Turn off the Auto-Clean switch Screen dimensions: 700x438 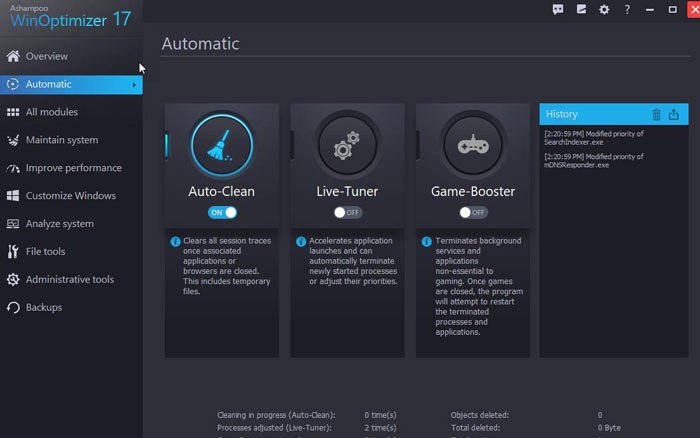pyautogui.click(x=222, y=213)
